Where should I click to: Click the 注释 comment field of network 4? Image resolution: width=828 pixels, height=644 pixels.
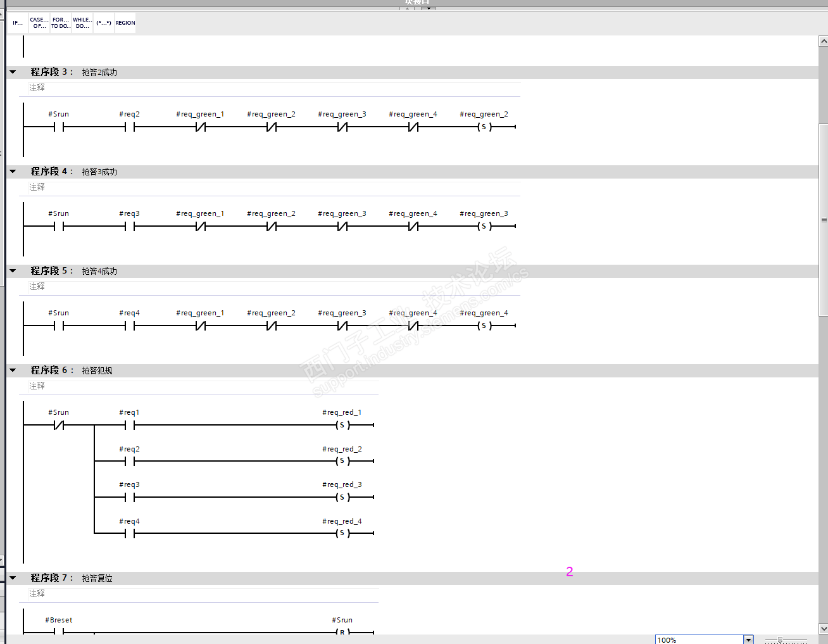coord(270,187)
